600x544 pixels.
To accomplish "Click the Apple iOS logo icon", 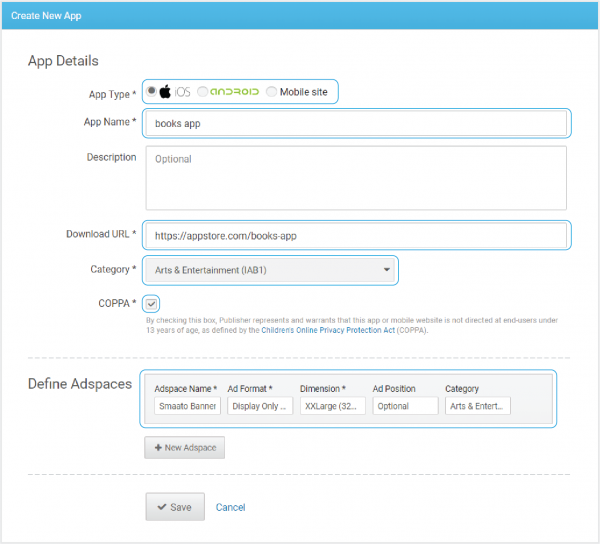I will click(165, 91).
